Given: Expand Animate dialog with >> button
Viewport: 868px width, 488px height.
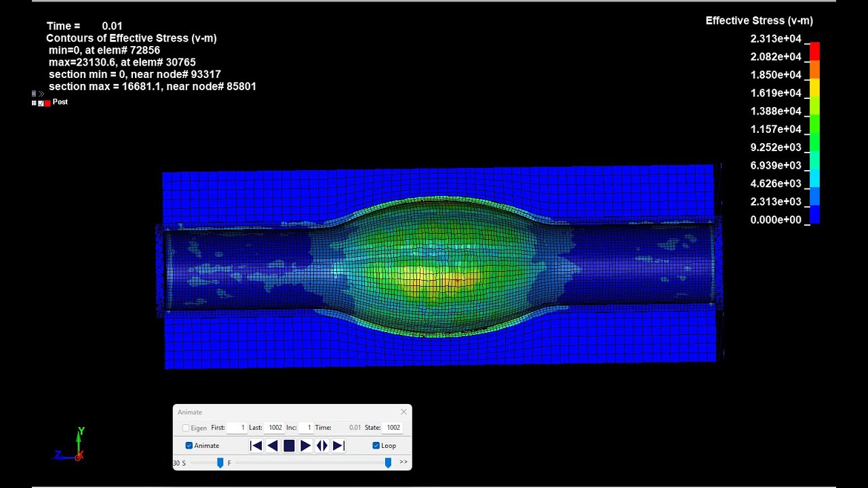Looking at the screenshot, I should 403,462.
